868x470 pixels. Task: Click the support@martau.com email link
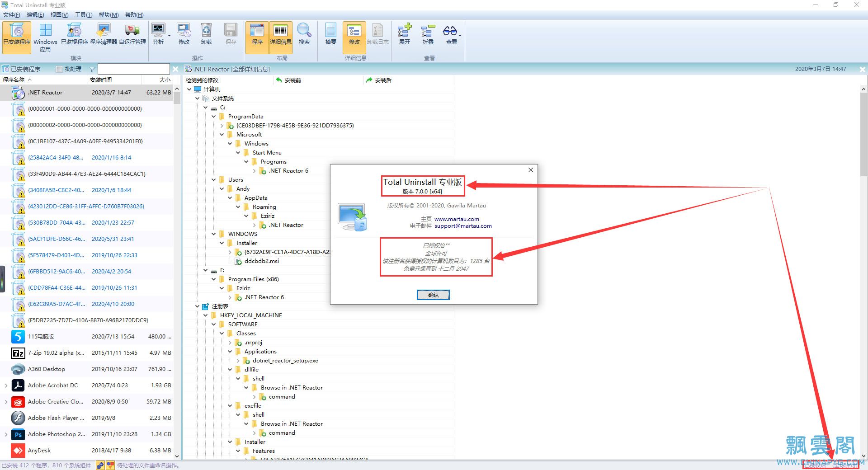463,226
